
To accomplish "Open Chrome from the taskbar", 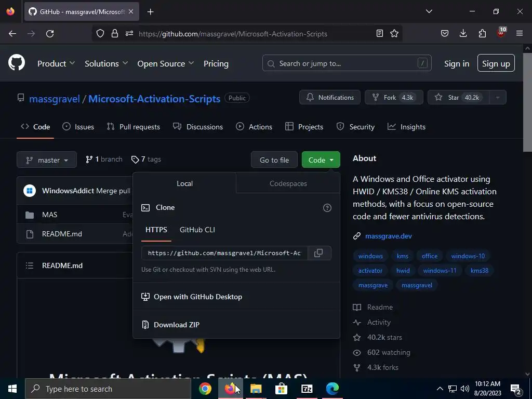I will tap(205, 389).
